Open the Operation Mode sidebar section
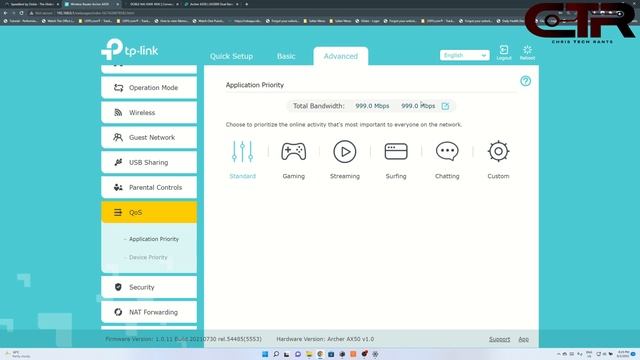 [149, 88]
